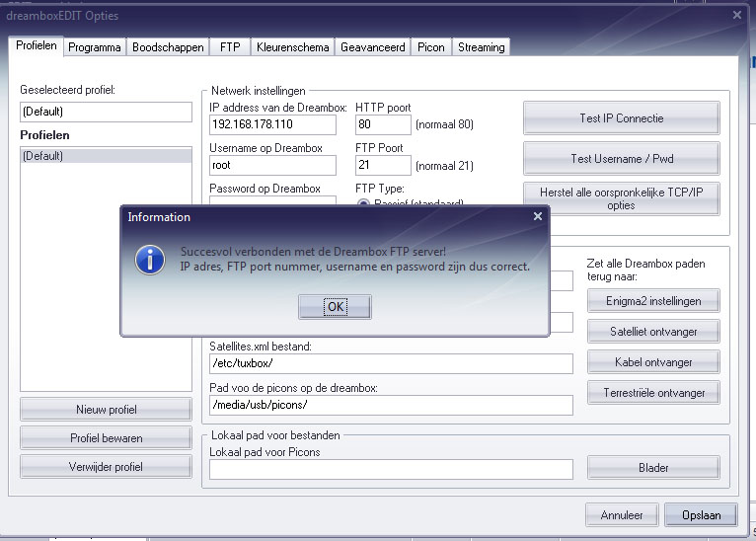The height and width of the screenshot is (541, 756).
Task: Click Annuleer to cancel options
Action: click(x=622, y=515)
